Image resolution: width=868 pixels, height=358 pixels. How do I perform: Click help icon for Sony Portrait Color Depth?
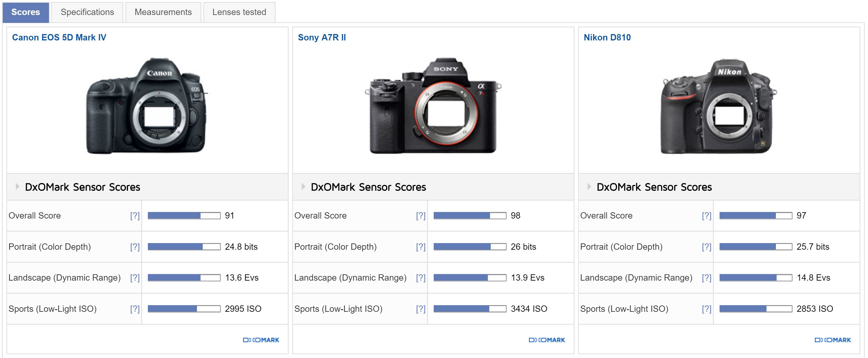point(420,247)
